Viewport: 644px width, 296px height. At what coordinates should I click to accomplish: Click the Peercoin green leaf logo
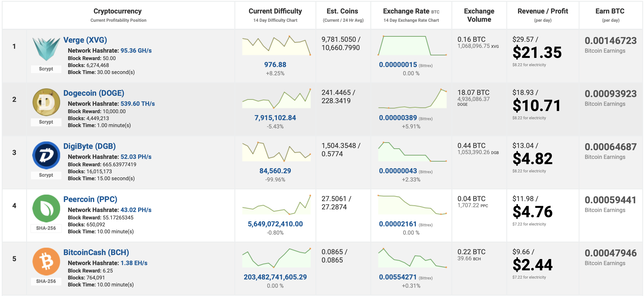[46, 208]
